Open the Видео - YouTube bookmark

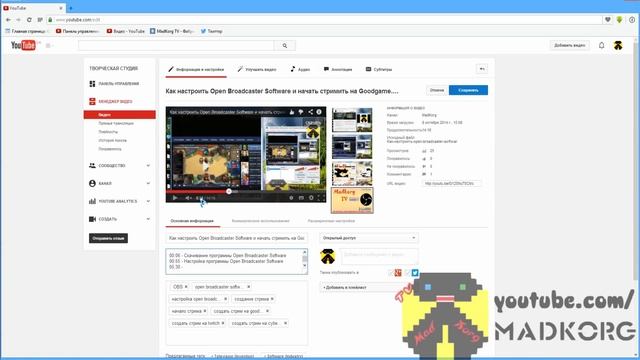click(126, 31)
